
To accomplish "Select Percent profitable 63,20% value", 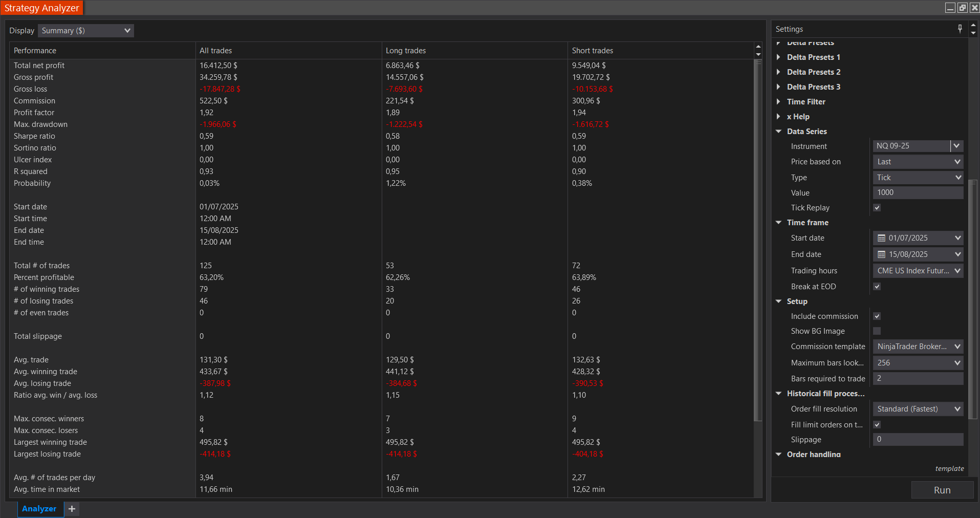I will [211, 277].
